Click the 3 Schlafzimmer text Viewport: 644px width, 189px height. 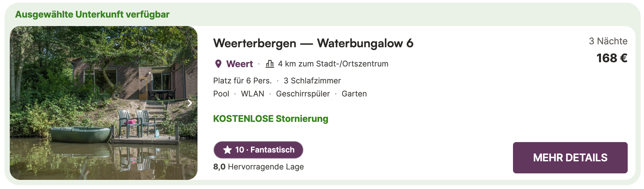coord(312,81)
